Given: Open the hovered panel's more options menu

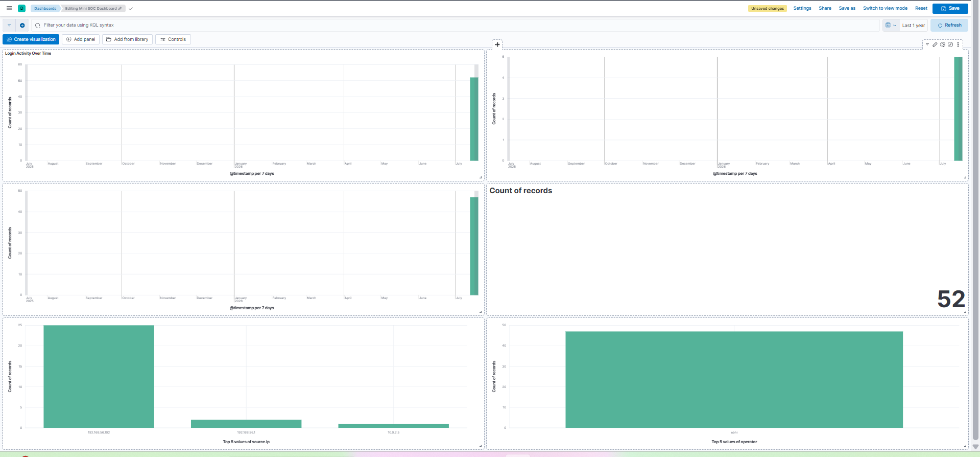Looking at the screenshot, I should pos(958,44).
